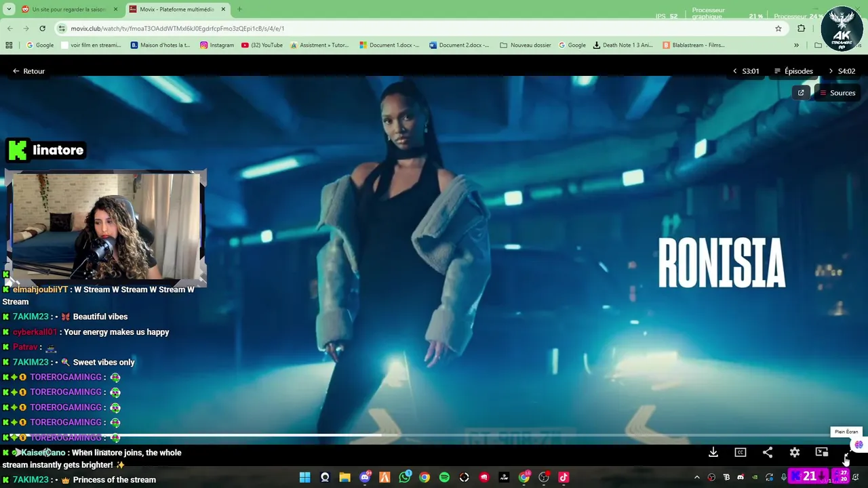Click the Retour back button
This screenshot has height=488, width=868.
tap(28, 71)
